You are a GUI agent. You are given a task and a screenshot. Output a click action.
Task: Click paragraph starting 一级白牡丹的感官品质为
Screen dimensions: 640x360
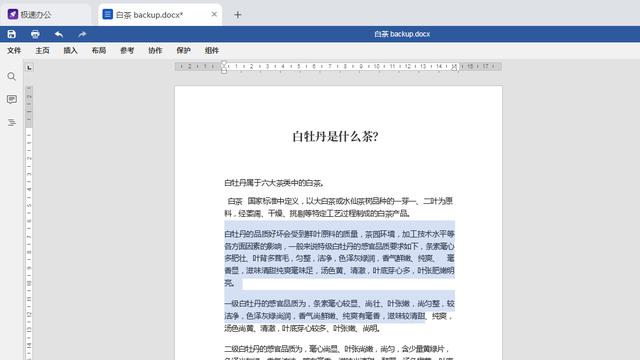point(339,316)
